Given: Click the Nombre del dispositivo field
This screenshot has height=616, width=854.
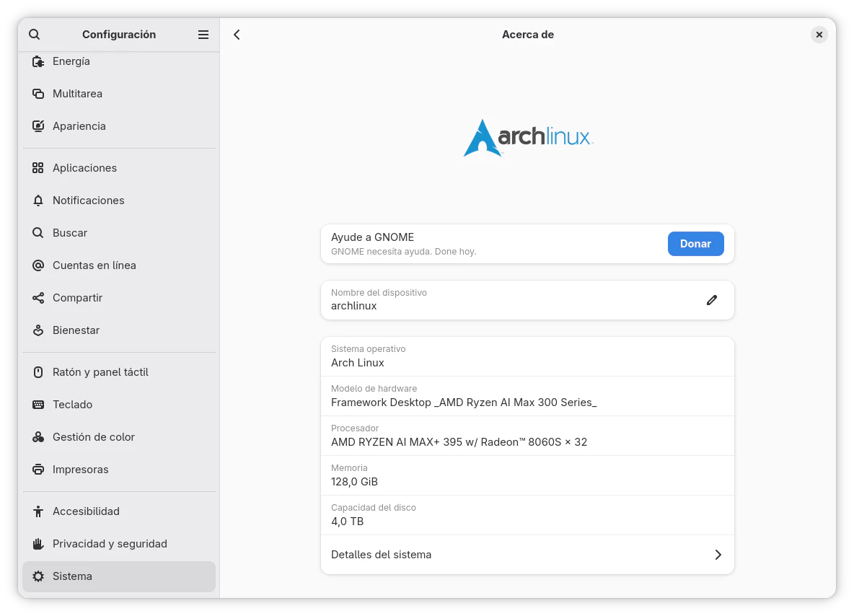Looking at the screenshot, I should click(505, 300).
